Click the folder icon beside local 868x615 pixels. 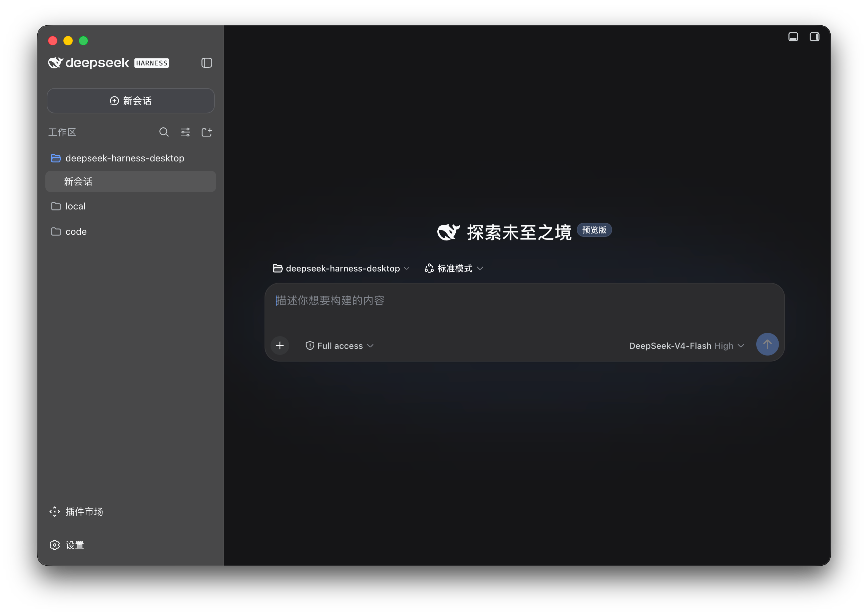(56, 206)
